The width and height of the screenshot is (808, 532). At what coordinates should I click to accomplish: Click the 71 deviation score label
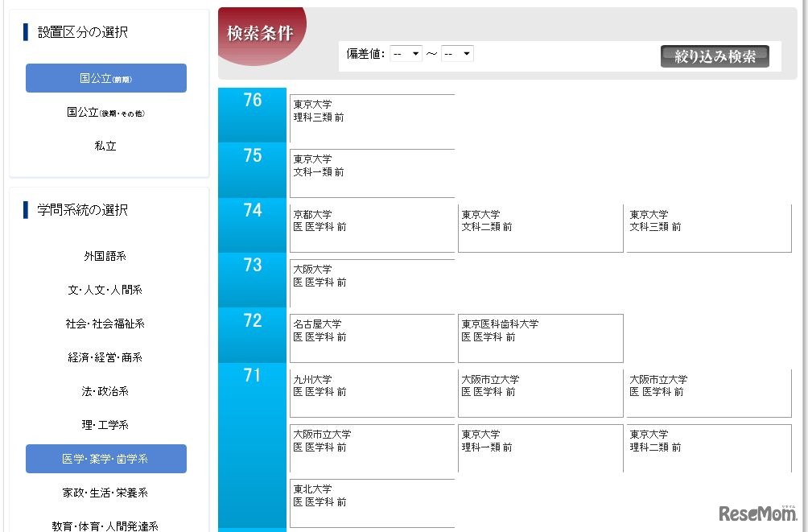(253, 375)
